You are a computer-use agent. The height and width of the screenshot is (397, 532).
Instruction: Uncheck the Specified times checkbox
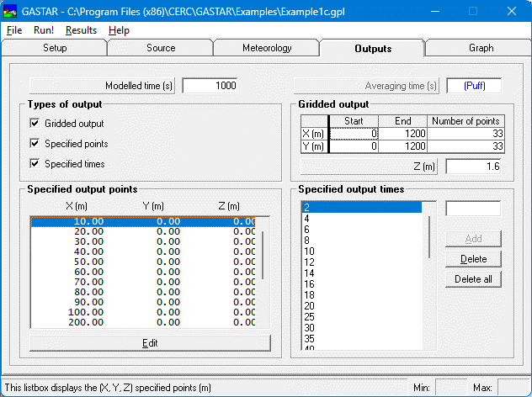35,164
